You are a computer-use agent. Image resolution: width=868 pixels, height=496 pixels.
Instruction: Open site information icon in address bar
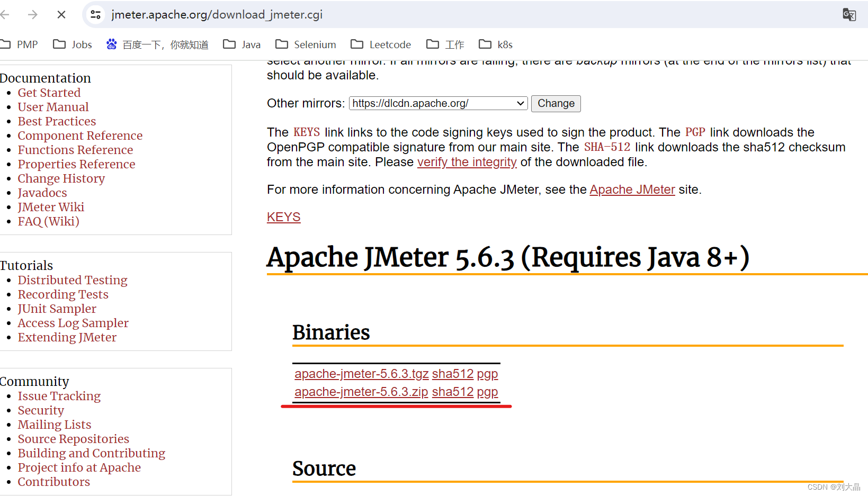96,14
